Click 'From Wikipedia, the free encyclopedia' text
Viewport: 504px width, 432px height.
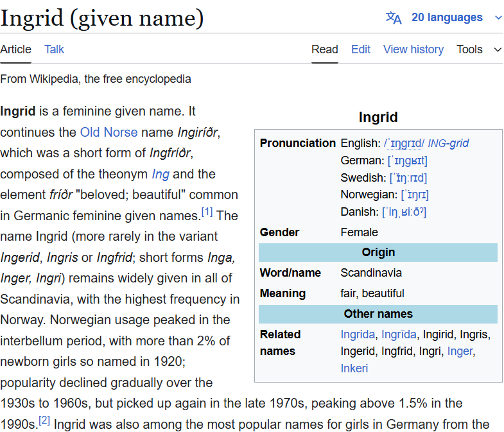pos(96,79)
